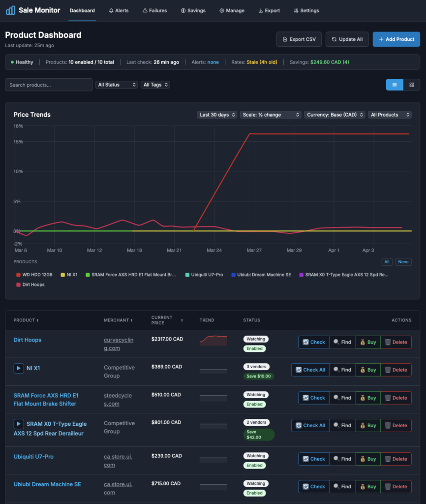
Task: Click the Sale Monitor bar chart logo
Action: tap(10, 10)
